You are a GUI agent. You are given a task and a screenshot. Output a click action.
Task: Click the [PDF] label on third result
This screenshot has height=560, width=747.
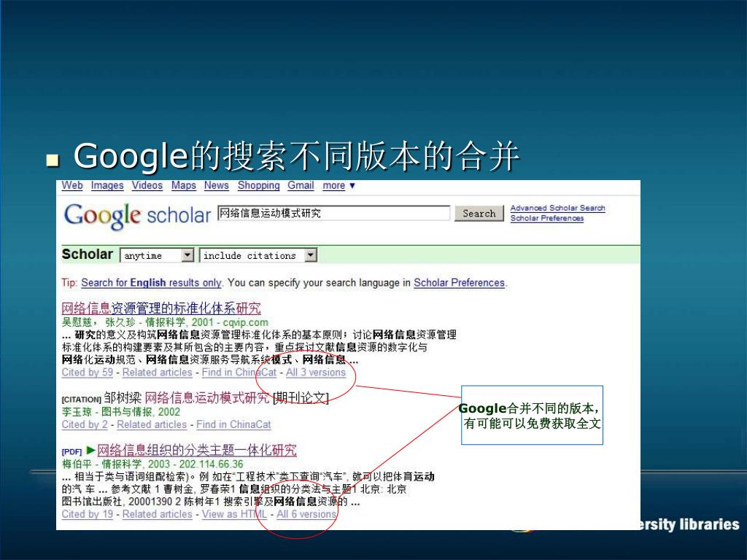point(72,451)
